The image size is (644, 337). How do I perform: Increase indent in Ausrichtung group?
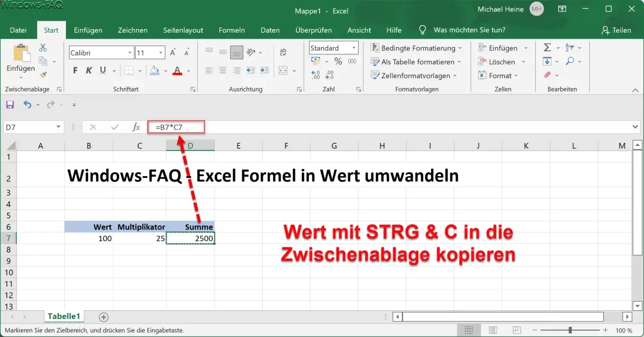click(x=265, y=70)
